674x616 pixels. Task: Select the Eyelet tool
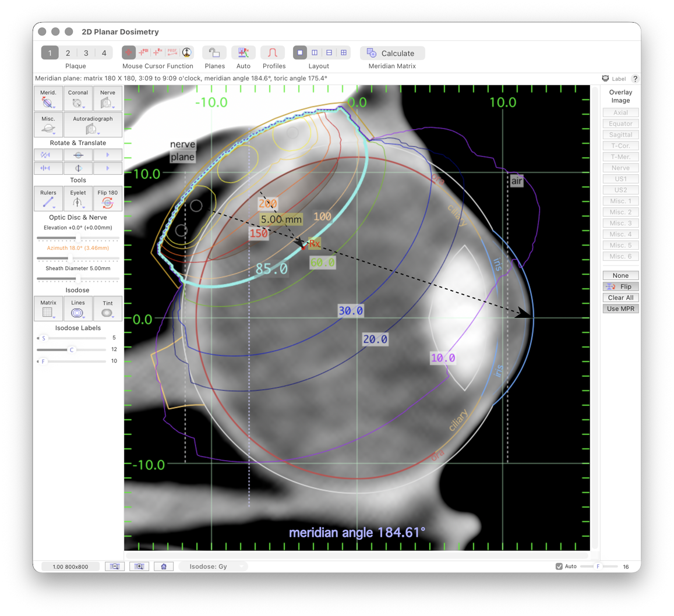[x=77, y=199]
